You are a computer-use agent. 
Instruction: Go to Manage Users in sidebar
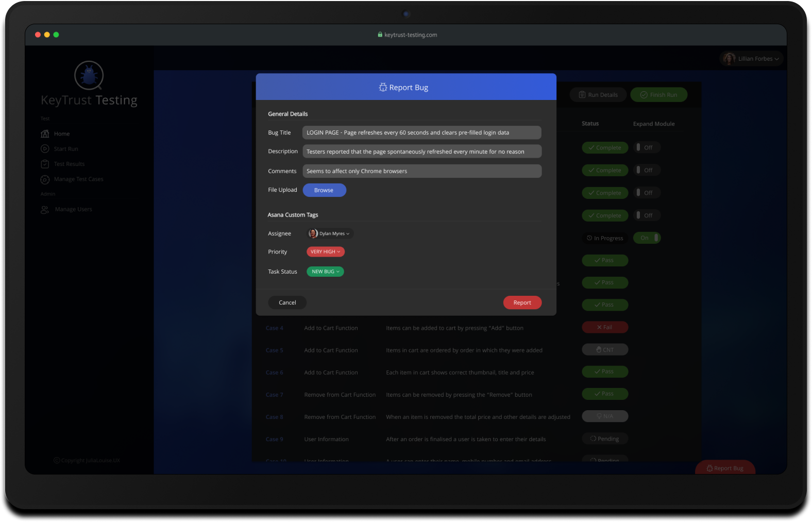pyautogui.click(x=73, y=210)
